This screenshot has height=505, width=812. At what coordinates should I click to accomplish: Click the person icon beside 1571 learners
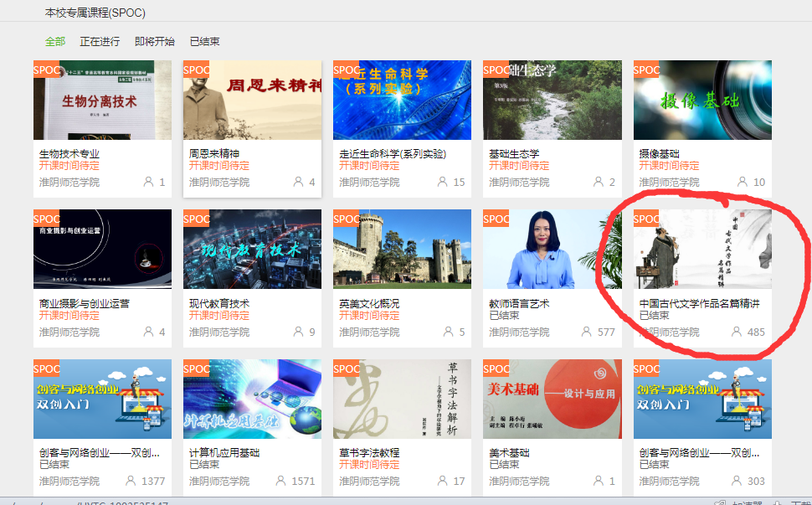tap(280, 481)
